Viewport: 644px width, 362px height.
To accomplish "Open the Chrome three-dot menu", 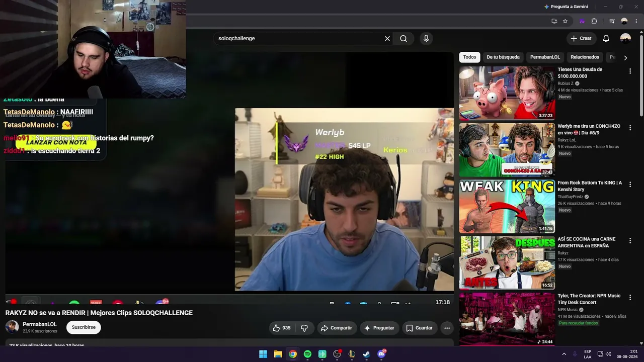I will 636,21.
